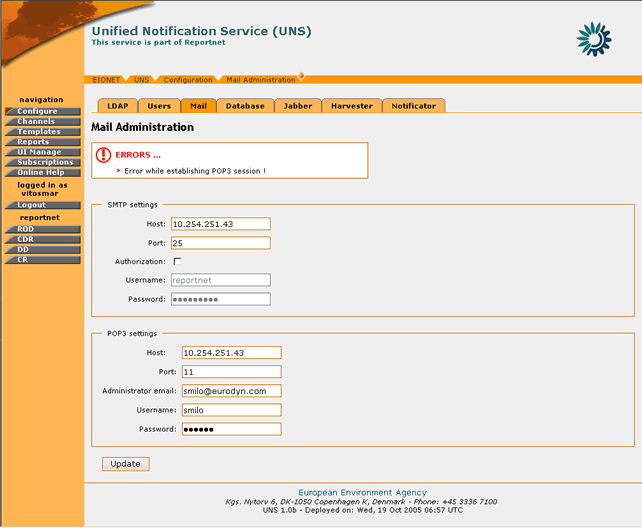This screenshot has width=642, height=528.
Task: Go to the Notificator tab
Action: [x=414, y=106]
